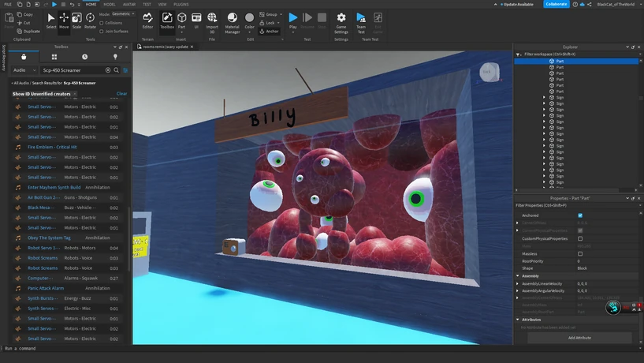The image size is (644, 363).
Task: Open the PLUGINS ribbon tab
Action: (x=181, y=4)
